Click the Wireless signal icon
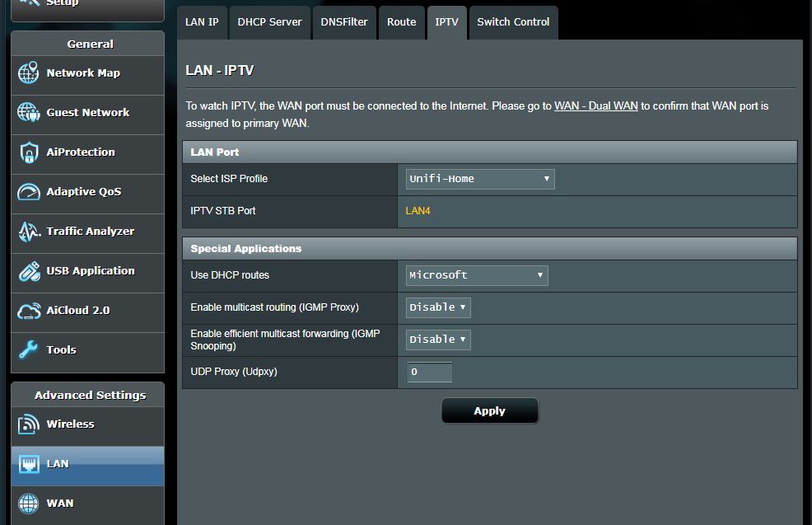 [x=29, y=424]
